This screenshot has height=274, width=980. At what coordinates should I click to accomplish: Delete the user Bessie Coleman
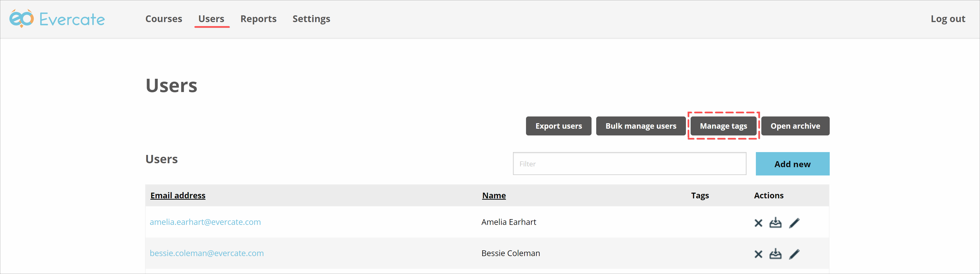click(x=758, y=254)
